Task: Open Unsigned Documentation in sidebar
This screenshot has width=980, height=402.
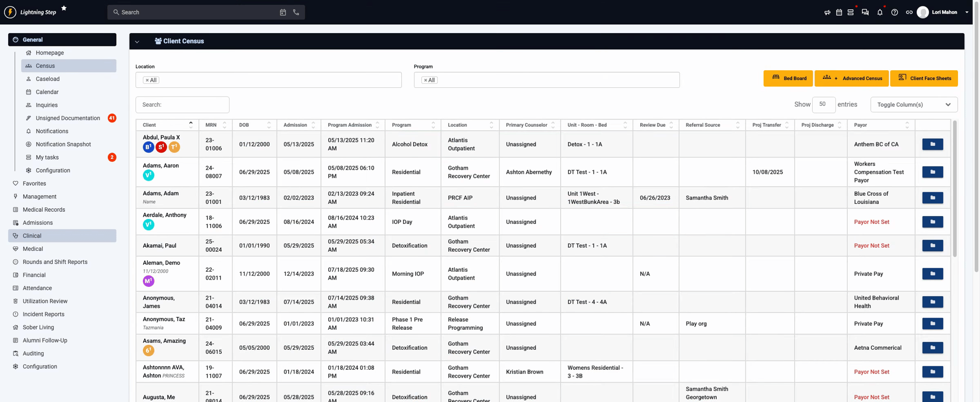Action: tap(68, 118)
